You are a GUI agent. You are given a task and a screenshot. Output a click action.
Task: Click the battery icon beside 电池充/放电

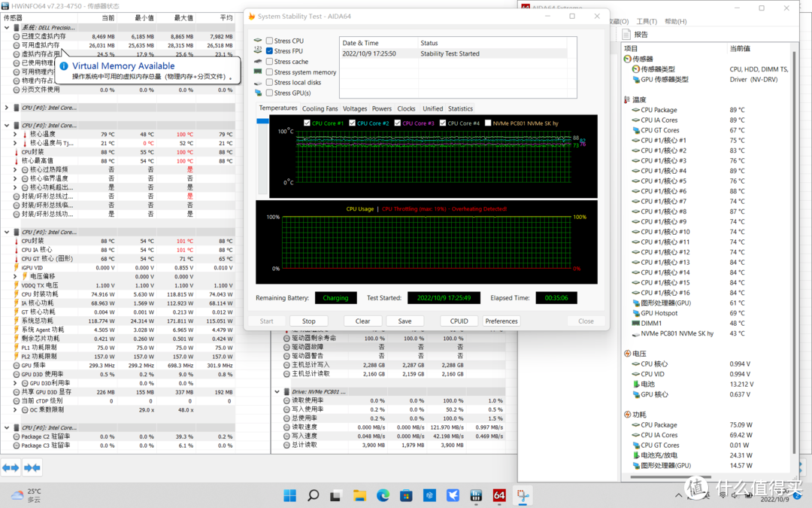click(x=636, y=455)
